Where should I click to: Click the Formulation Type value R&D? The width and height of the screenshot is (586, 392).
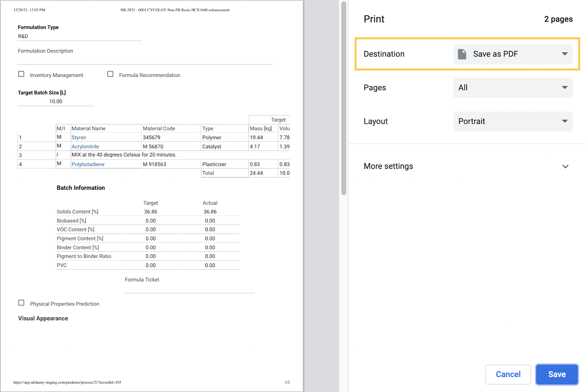pyautogui.click(x=23, y=36)
